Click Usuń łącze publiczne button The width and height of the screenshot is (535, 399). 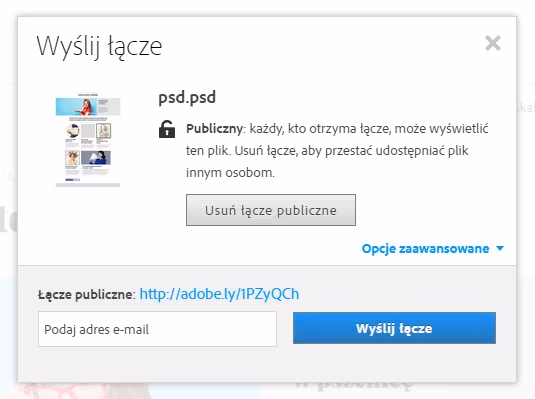271,210
